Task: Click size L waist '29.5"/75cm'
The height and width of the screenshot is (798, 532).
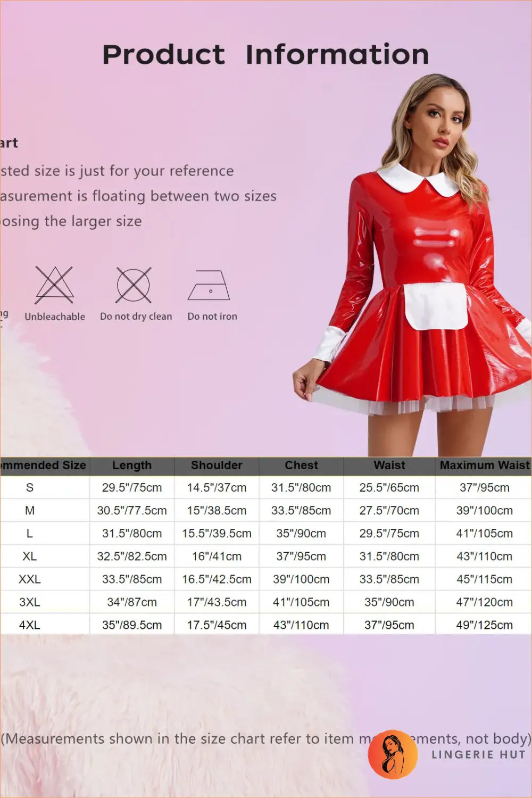Action: pyautogui.click(x=389, y=533)
